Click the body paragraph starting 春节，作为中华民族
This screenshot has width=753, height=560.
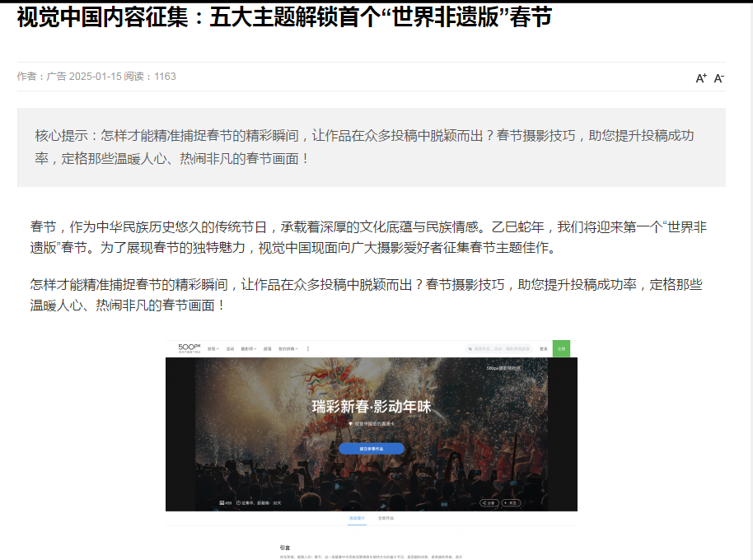click(x=368, y=237)
